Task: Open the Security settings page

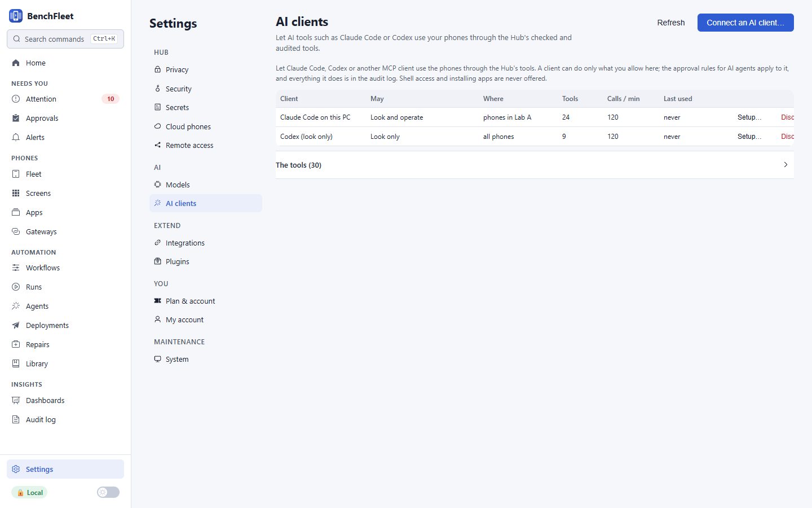Action: (x=206, y=89)
